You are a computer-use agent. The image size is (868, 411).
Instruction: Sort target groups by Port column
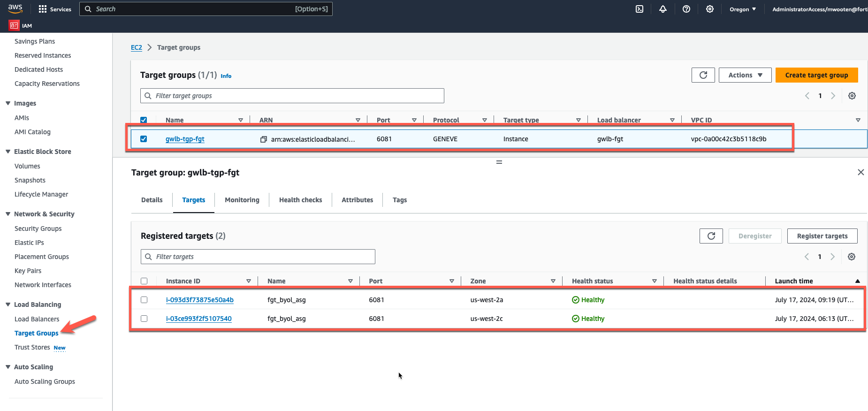coord(414,120)
